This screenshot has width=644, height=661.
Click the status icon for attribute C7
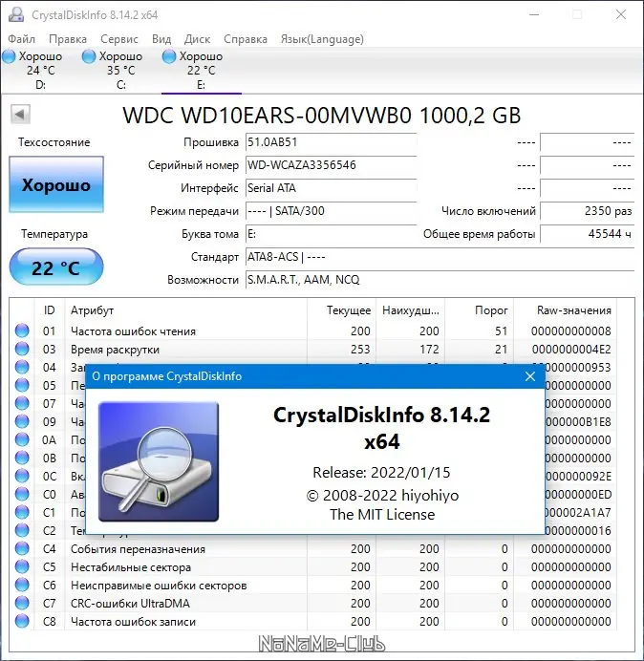pos(22,603)
